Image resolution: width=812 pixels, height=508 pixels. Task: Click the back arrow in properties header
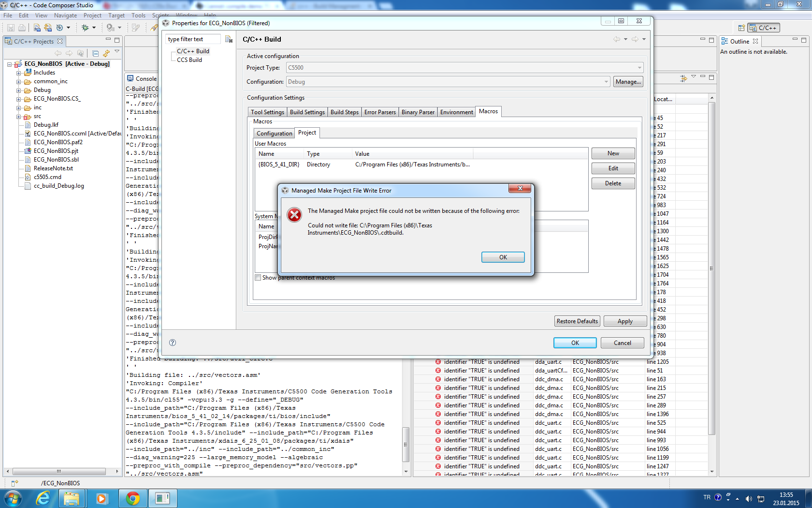(x=617, y=39)
